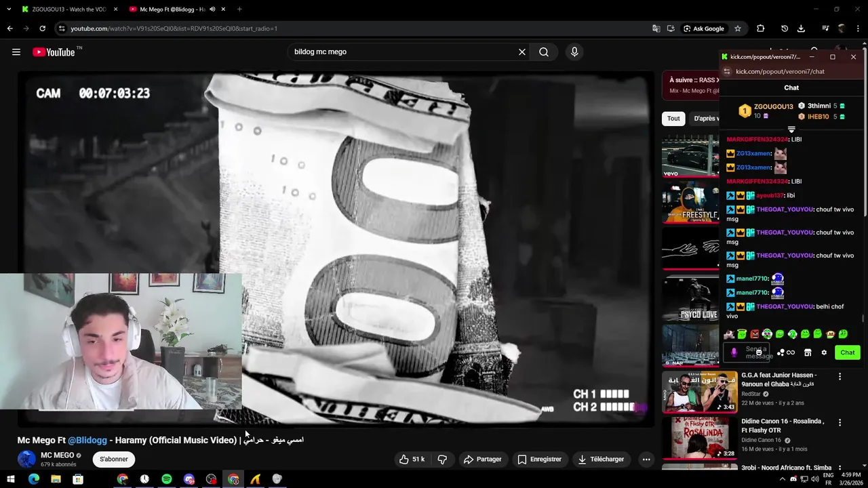Open a new Chrome tab

click(239, 9)
